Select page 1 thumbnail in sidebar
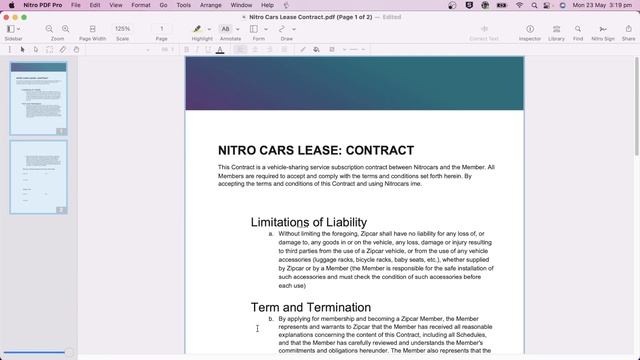This screenshot has height=360, width=640. 38,98
